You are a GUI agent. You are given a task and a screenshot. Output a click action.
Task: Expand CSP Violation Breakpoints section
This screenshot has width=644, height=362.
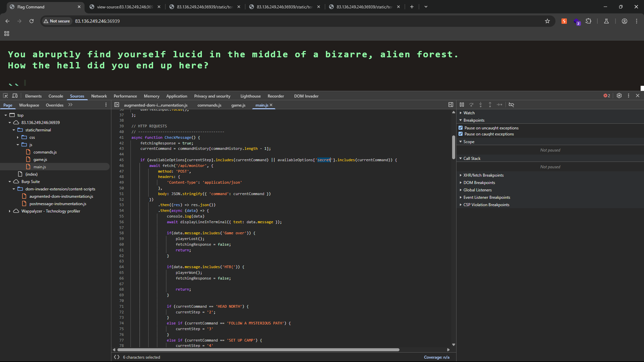tap(486, 205)
